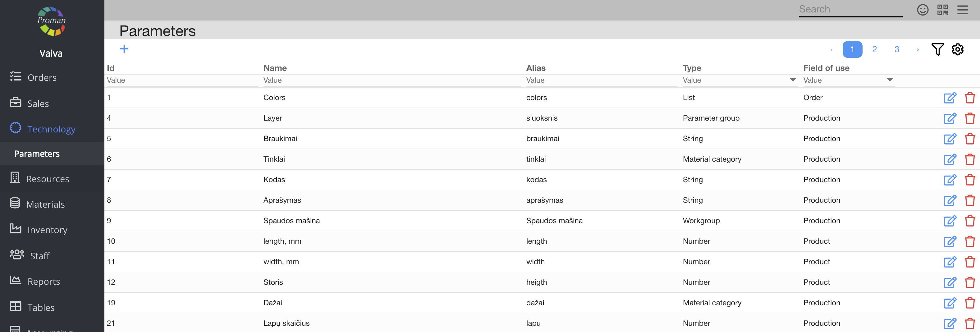This screenshot has height=332, width=980.
Task: Click the Search input field
Action: 850,10
